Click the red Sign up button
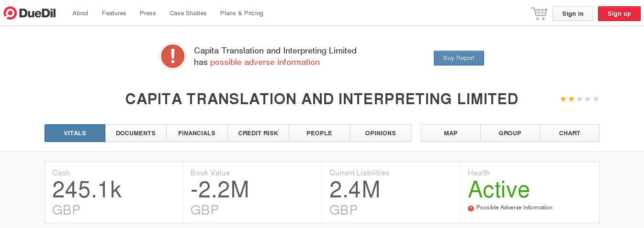This screenshot has width=644, height=228. pyautogui.click(x=619, y=14)
